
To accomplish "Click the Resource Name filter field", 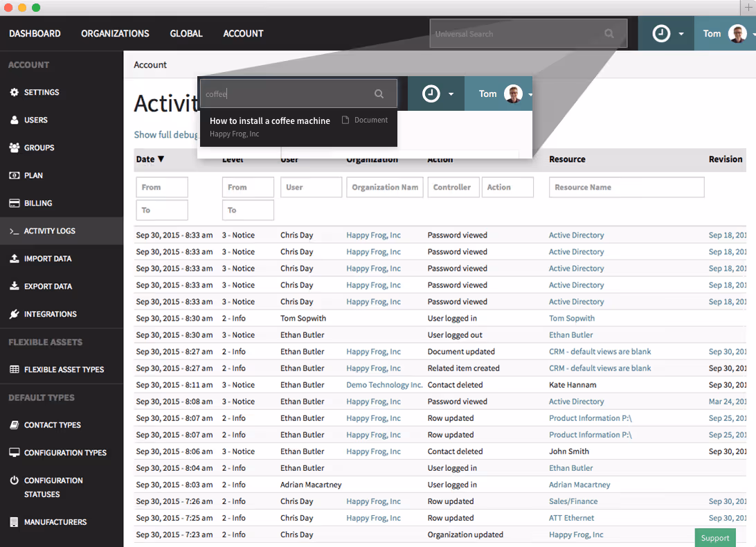I will tap(627, 187).
